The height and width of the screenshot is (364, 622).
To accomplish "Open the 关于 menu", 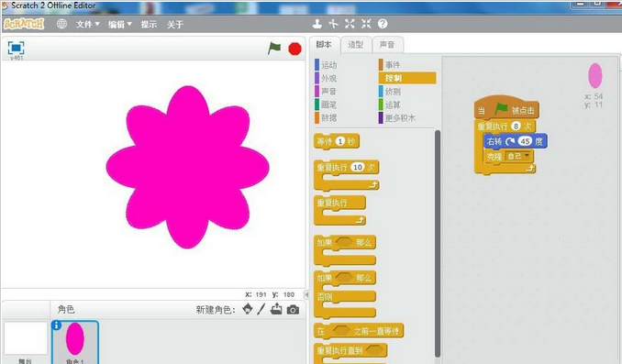I will click(x=175, y=24).
